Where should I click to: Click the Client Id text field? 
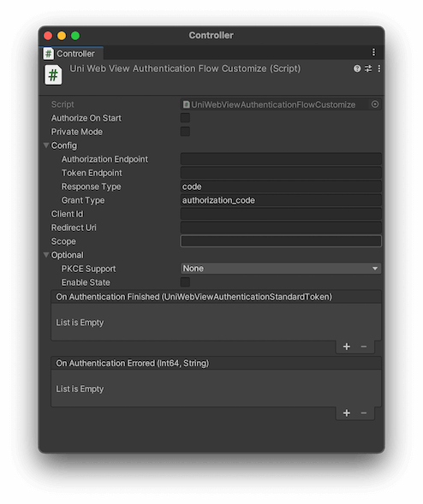click(x=281, y=214)
